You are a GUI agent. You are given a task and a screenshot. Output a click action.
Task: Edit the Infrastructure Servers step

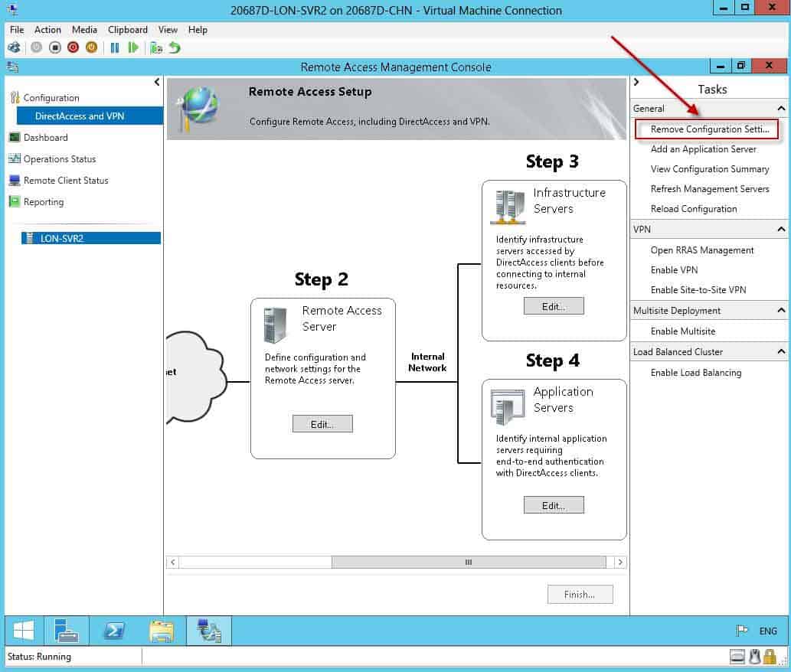coord(554,306)
